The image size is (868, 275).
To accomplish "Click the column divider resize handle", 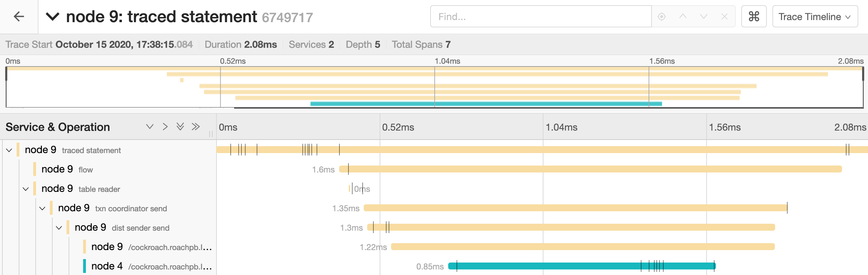I will coord(211,134).
